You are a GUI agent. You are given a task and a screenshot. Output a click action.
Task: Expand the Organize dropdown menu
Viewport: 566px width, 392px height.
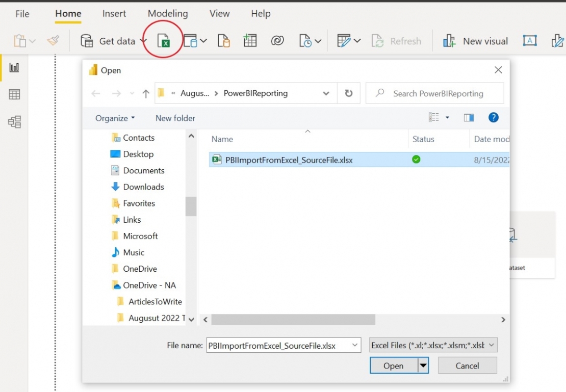click(x=115, y=118)
